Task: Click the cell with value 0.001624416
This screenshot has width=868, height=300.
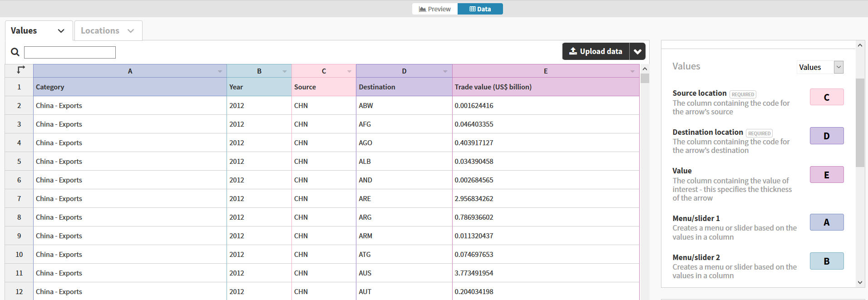Action: pos(546,105)
